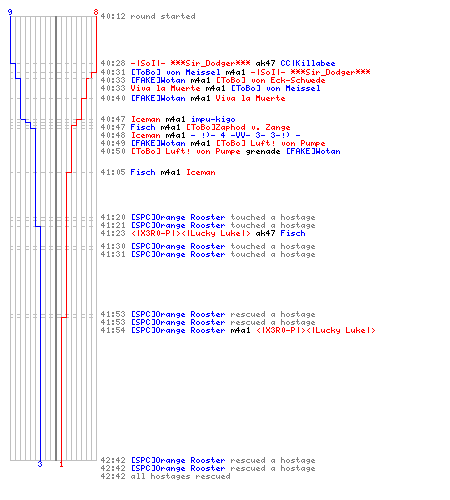Viewport: 450px width, 500px height.
Task: Click first touched a hostage event at 41:20
Action: [x=208, y=217]
